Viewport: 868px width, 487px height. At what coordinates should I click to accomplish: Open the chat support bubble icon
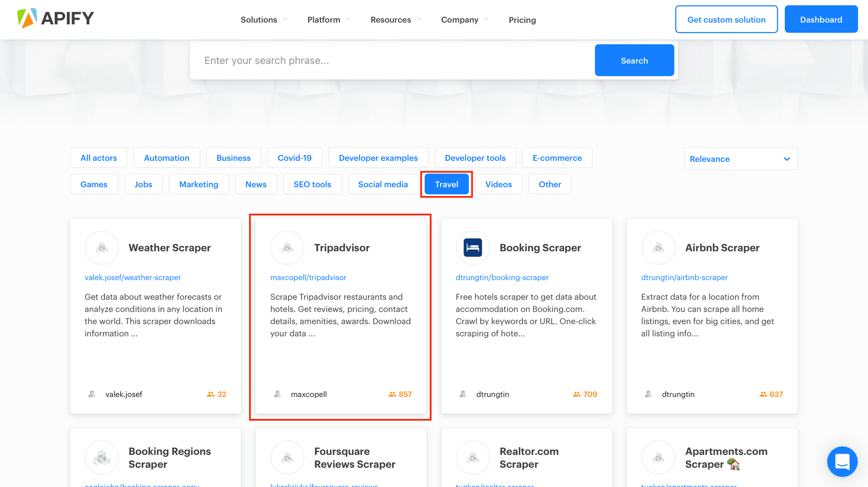point(842,461)
